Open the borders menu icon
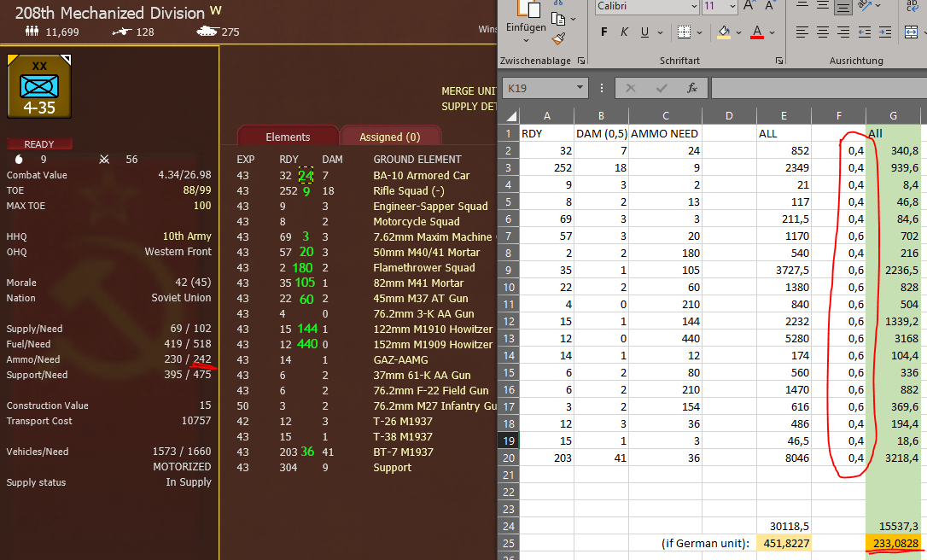The height and width of the screenshot is (560, 927). pyautogui.click(x=684, y=32)
